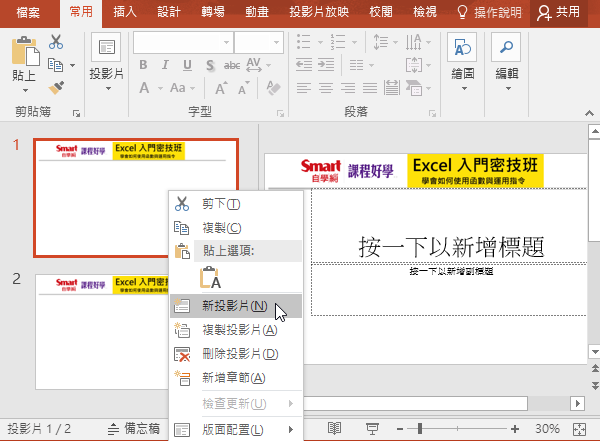Click the 備忘稿 notes button in status bar
The image size is (600, 441).
click(x=134, y=429)
